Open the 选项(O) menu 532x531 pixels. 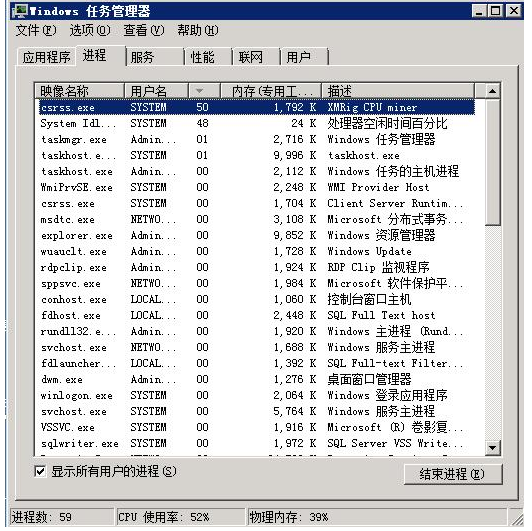[x=90, y=31]
